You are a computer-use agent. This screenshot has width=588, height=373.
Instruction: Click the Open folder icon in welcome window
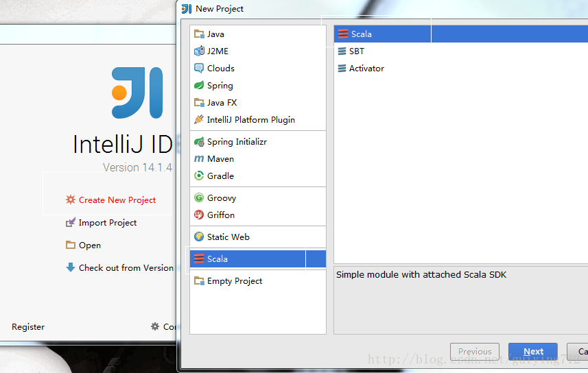[71, 245]
